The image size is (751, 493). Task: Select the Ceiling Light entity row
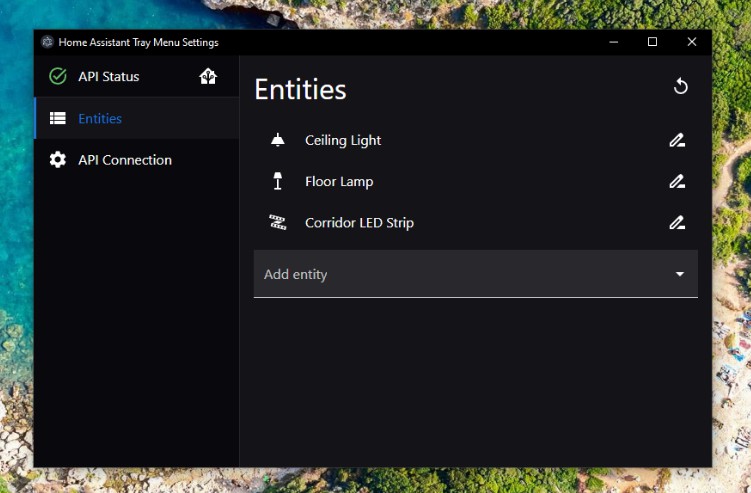click(x=476, y=140)
